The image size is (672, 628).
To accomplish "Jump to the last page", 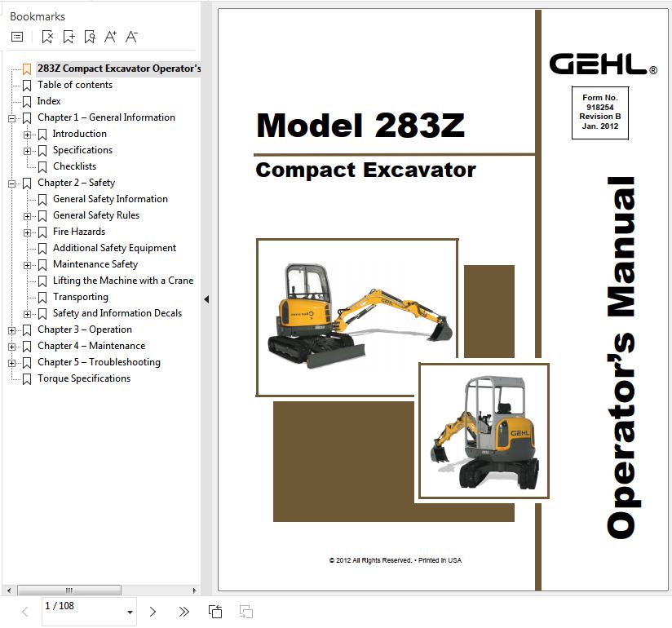I will pyautogui.click(x=183, y=612).
